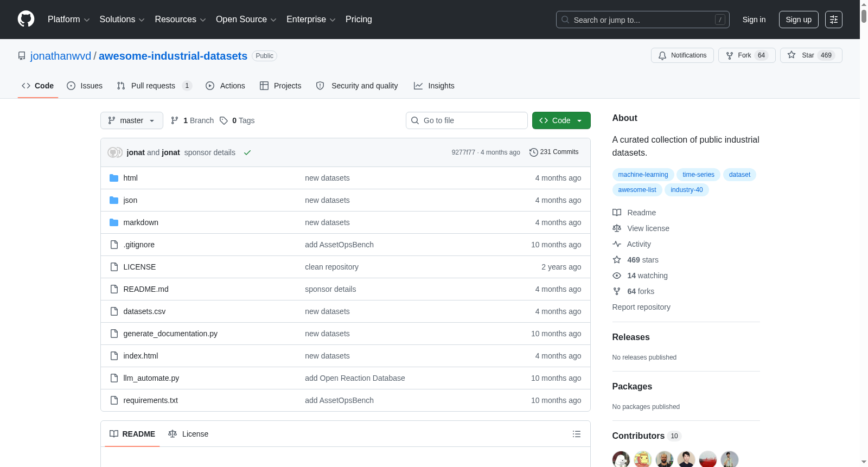The width and height of the screenshot is (868, 467).
Task: Click the eye icon beside 14 watching
Action: coord(617,276)
